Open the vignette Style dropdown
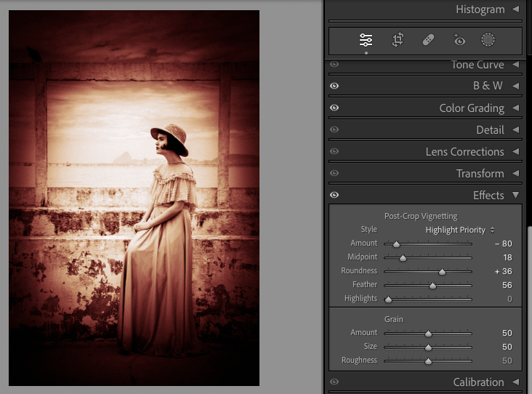The image size is (532, 394). click(x=459, y=230)
